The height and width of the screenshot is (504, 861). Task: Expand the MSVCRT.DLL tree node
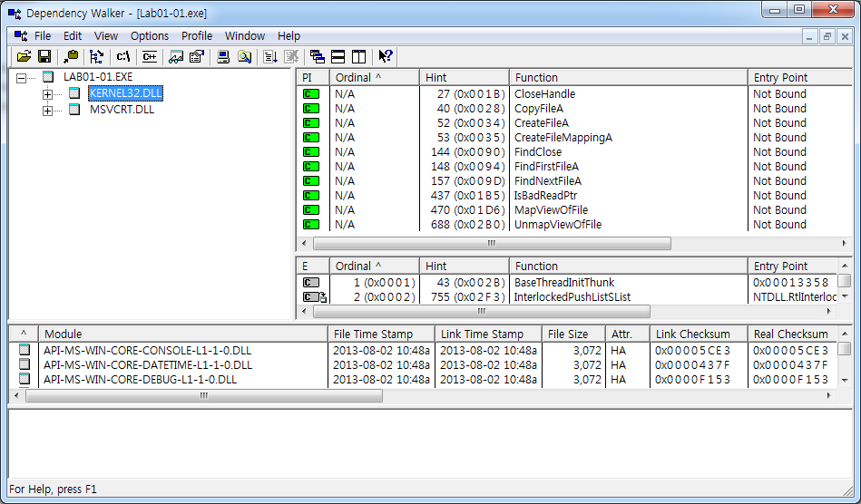coord(47,111)
